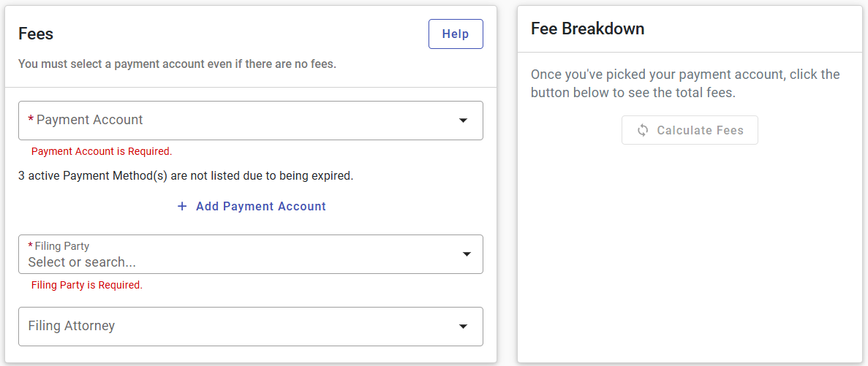Click the plus icon for adding payment account

tap(183, 207)
